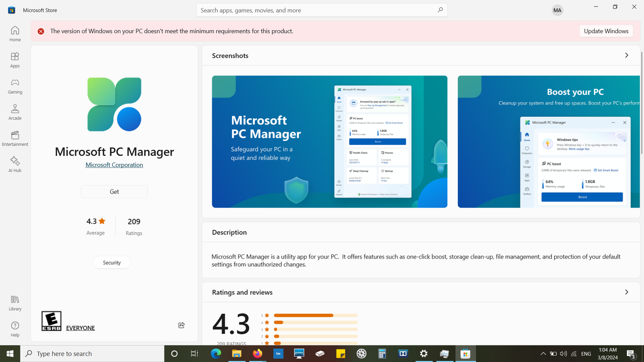This screenshot has height=362, width=644.
Task: Click the ESRB rating badge
Action: point(51,321)
